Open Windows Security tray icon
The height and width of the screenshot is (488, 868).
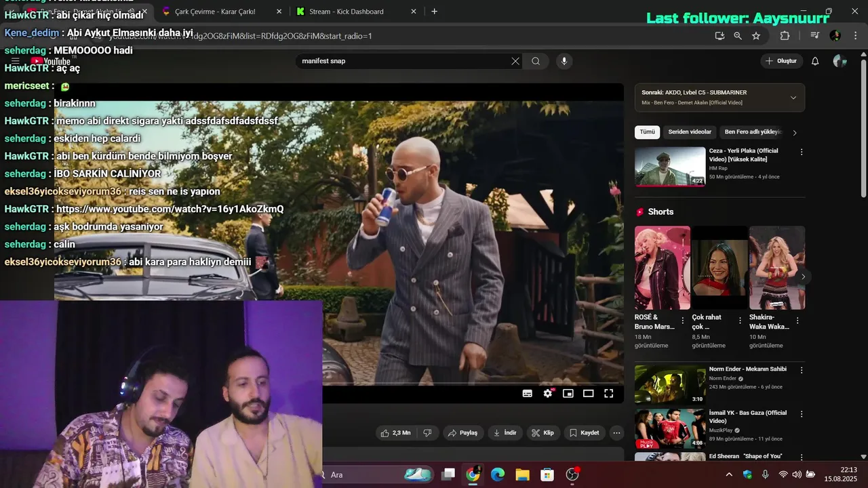[x=747, y=474]
